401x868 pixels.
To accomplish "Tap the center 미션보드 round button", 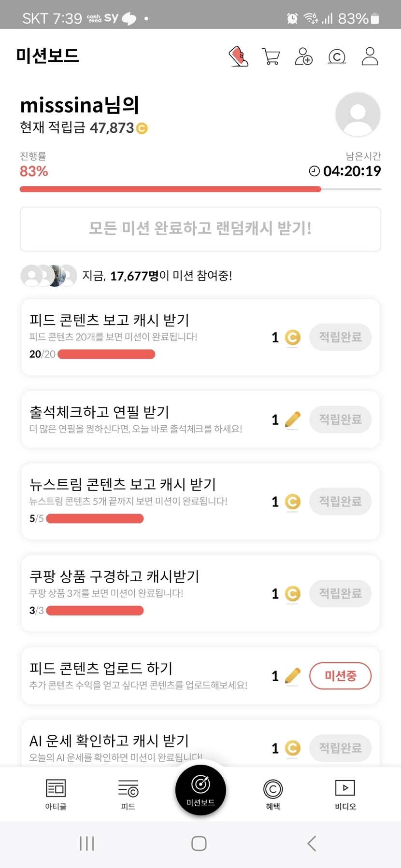I will [200, 790].
